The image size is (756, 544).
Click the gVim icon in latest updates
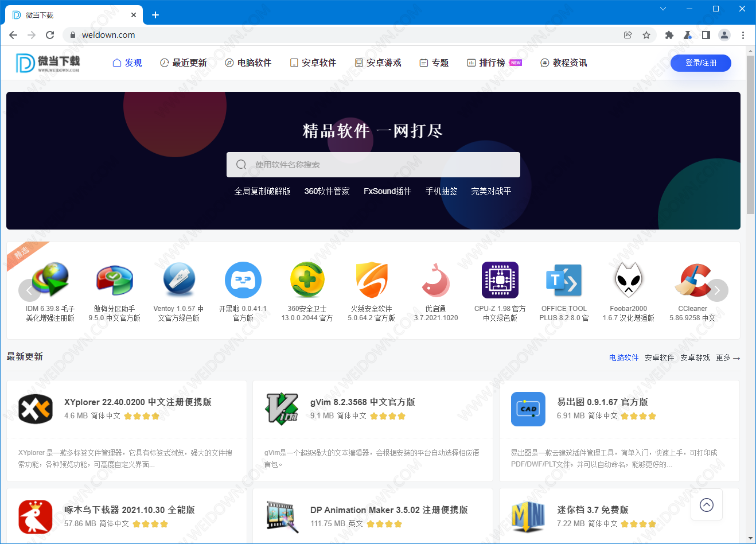click(282, 409)
